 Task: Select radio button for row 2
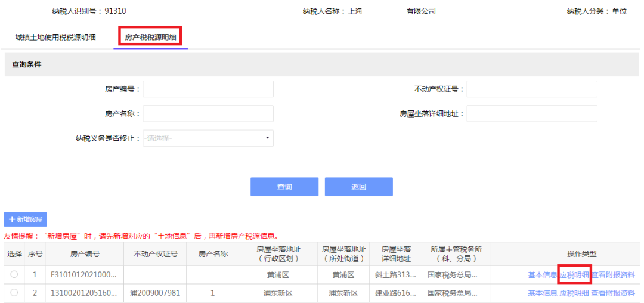[14, 293]
